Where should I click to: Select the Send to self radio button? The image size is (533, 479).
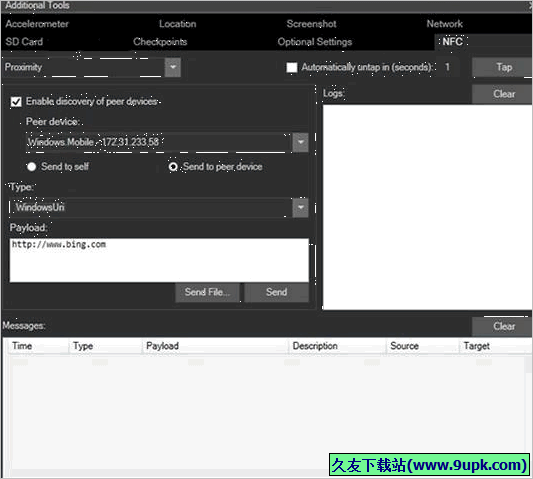(x=32, y=167)
